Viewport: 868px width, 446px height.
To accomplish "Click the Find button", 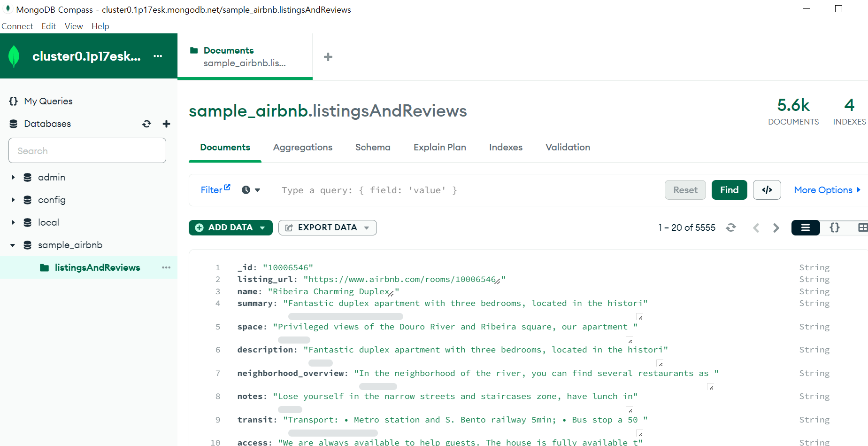I will [730, 190].
